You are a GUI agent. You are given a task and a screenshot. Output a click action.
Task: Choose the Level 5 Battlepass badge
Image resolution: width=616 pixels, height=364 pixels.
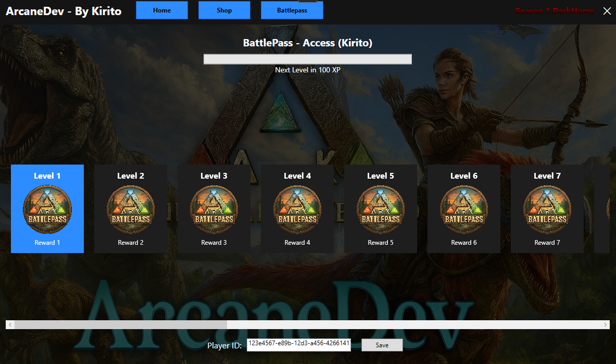[381, 210]
